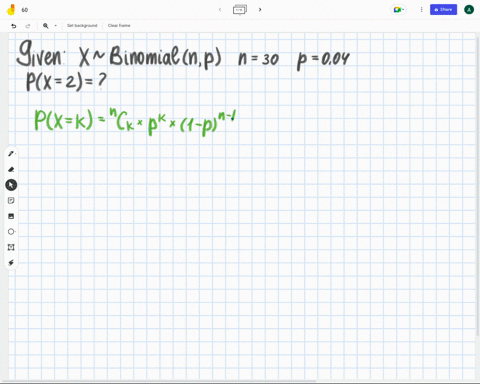Click the jam title "60"
This screenshot has width=480, height=384.
[25, 10]
